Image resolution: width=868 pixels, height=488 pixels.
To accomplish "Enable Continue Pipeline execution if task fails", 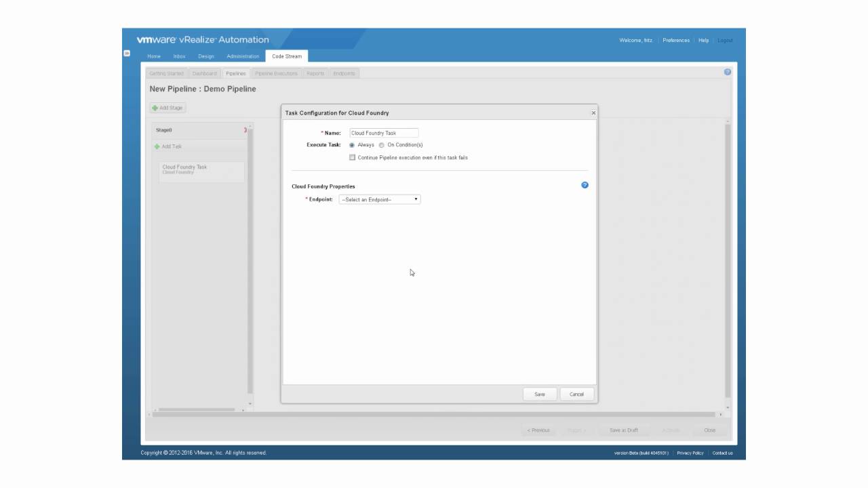I will (x=352, y=157).
